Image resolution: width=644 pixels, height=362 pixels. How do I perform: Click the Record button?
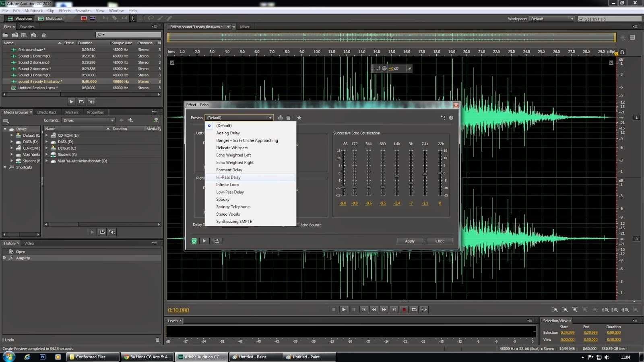[x=404, y=310]
